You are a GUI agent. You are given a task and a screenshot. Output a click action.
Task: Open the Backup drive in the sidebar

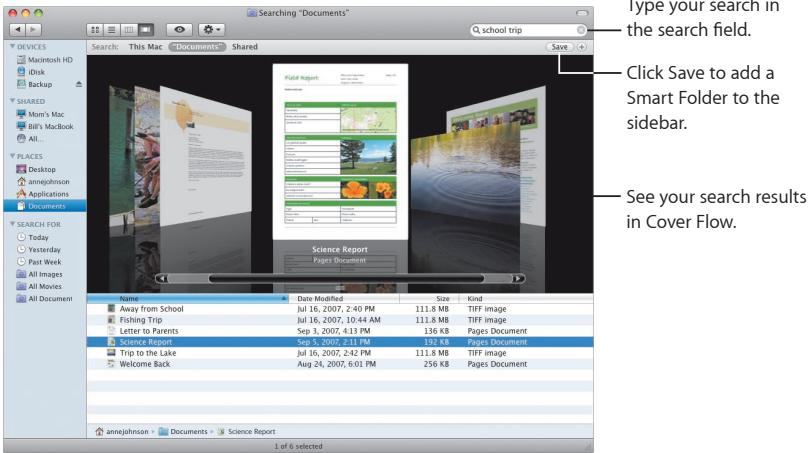click(35, 85)
